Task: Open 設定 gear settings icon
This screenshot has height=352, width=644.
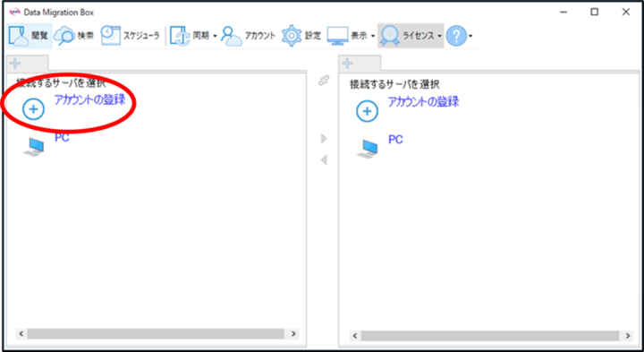Action: (x=292, y=36)
